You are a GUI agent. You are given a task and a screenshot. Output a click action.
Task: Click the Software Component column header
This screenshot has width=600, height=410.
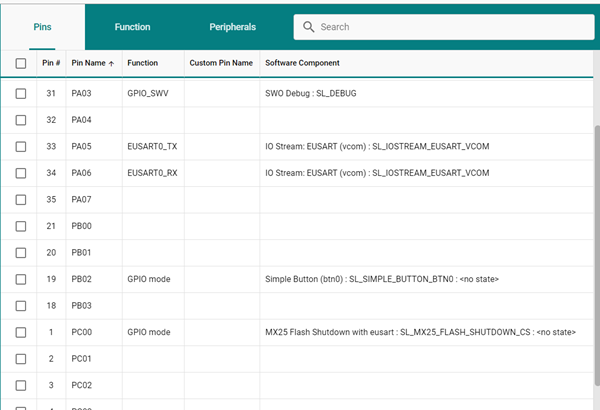click(x=302, y=63)
